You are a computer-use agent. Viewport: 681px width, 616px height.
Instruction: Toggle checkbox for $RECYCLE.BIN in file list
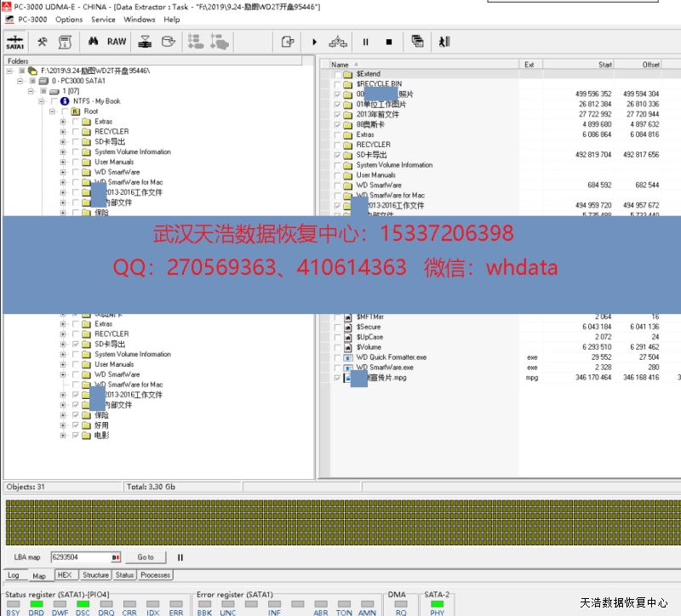pyautogui.click(x=338, y=84)
